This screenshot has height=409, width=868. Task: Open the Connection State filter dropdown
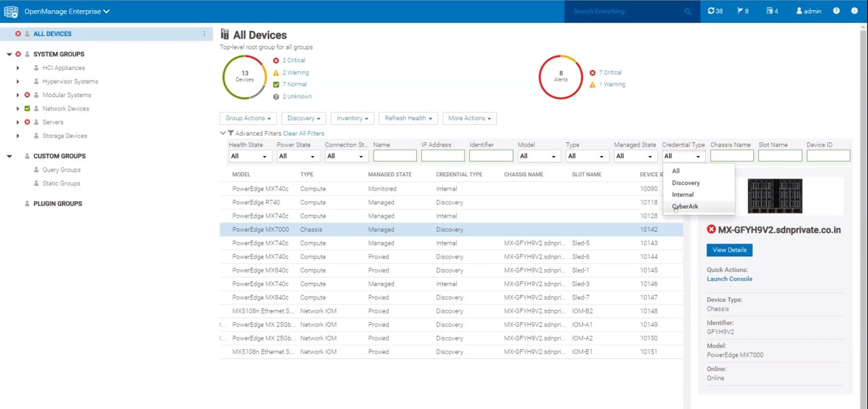[x=347, y=156]
